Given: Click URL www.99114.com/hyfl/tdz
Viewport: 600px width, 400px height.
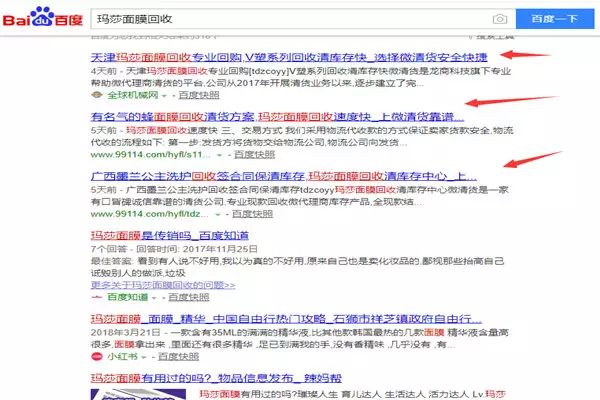Looking at the screenshot, I should pyautogui.click(x=149, y=214).
